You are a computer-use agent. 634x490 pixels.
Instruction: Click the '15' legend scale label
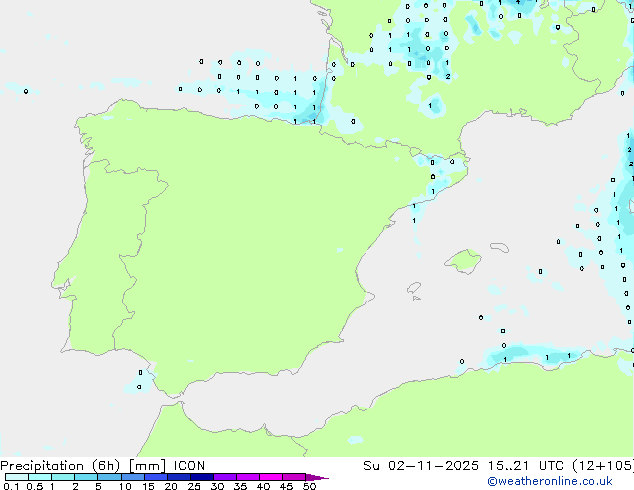148,486
